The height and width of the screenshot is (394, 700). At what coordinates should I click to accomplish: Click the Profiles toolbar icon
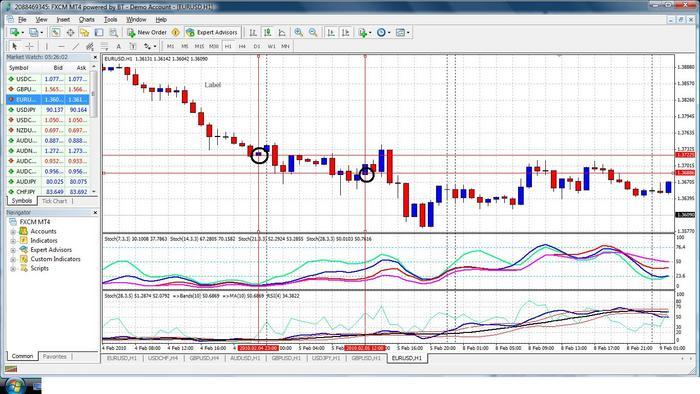33,32
